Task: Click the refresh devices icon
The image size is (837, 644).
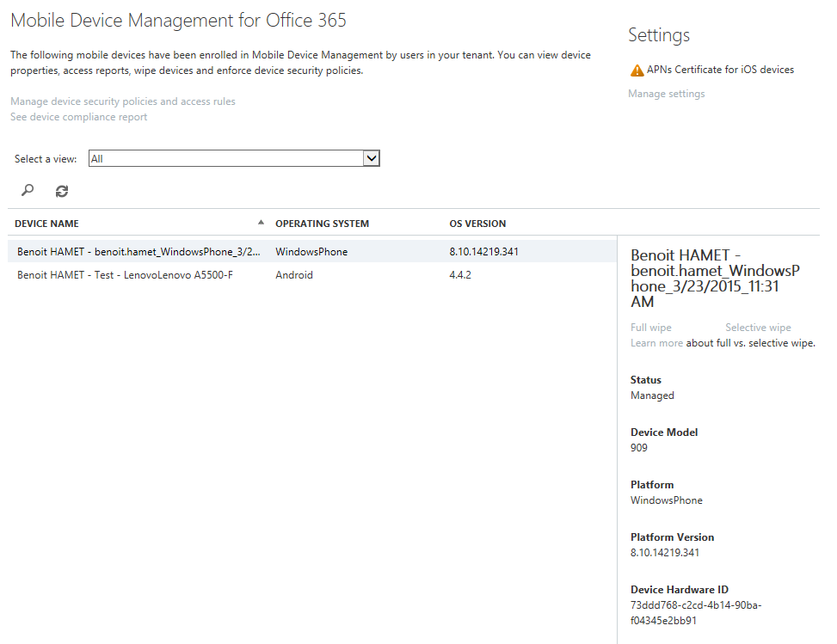Action: tap(62, 191)
